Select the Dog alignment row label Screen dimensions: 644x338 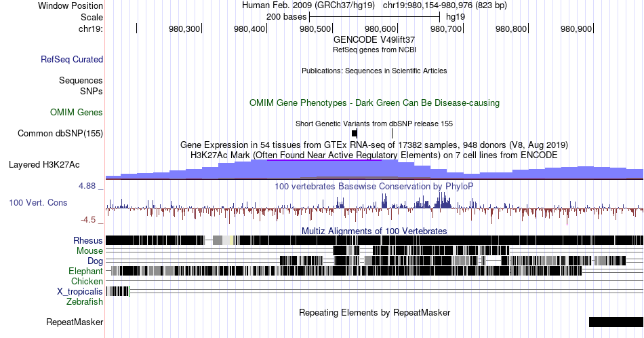tap(96, 261)
